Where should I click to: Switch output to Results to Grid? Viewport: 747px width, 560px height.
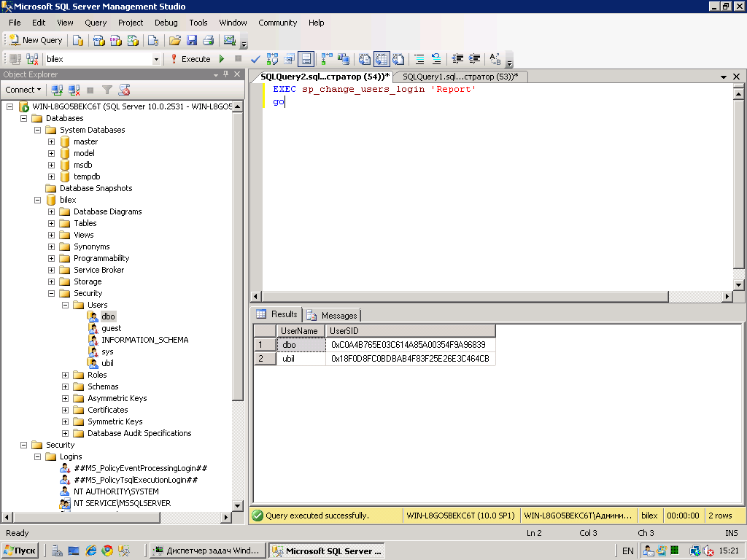coord(382,59)
